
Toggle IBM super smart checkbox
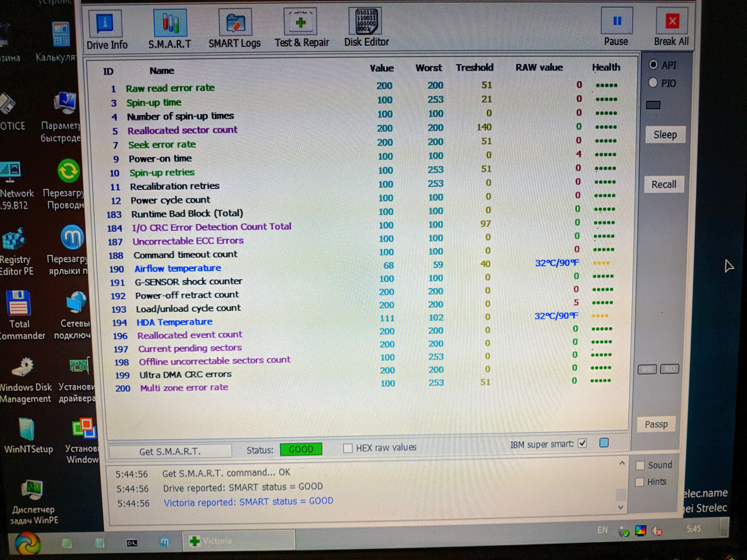(x=582, y=443)
